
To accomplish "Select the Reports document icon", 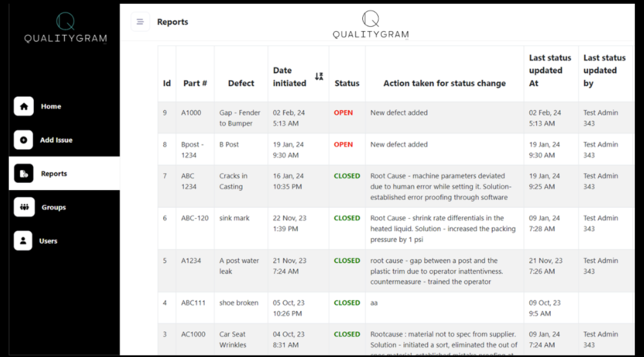I will coord(23,174).
